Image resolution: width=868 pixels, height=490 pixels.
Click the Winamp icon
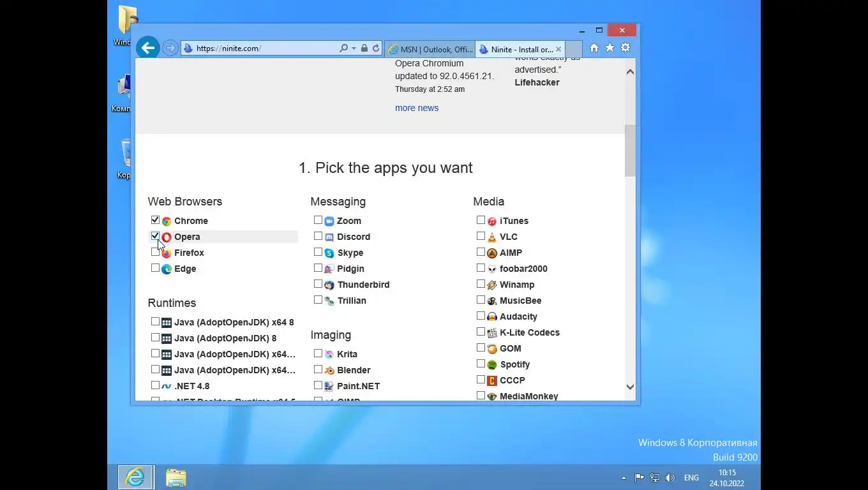click(492, 285)
